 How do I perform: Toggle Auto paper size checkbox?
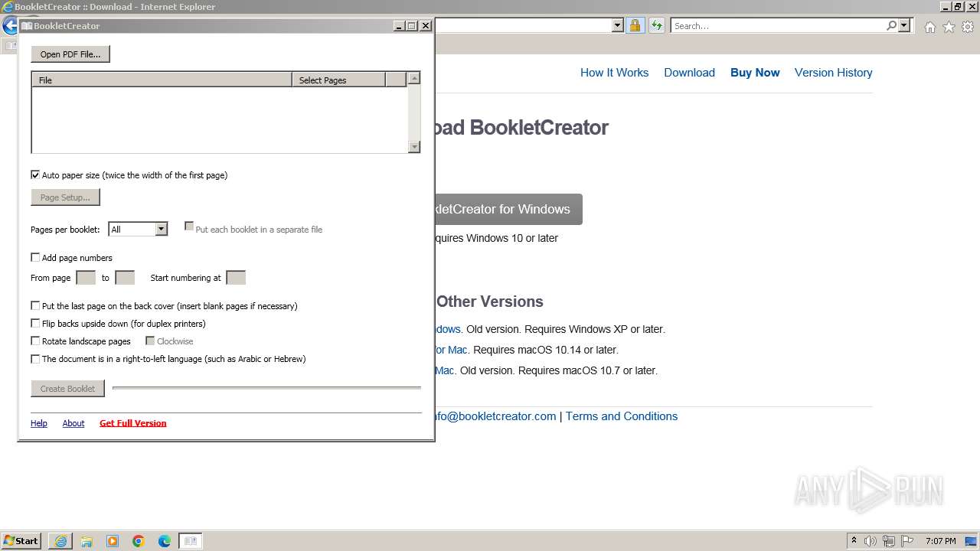pos(35,174)
